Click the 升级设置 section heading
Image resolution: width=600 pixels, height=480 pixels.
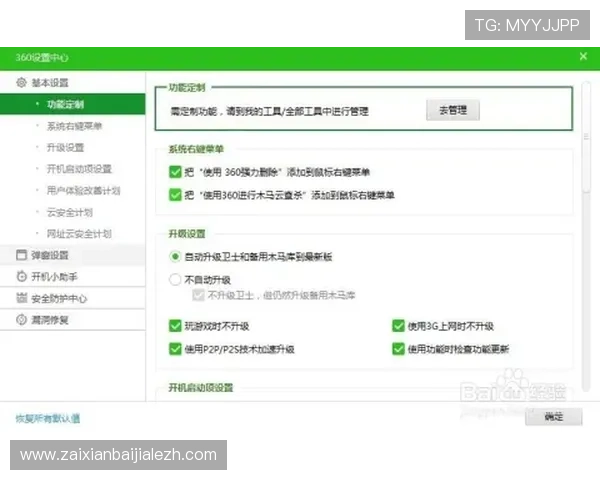187,233
